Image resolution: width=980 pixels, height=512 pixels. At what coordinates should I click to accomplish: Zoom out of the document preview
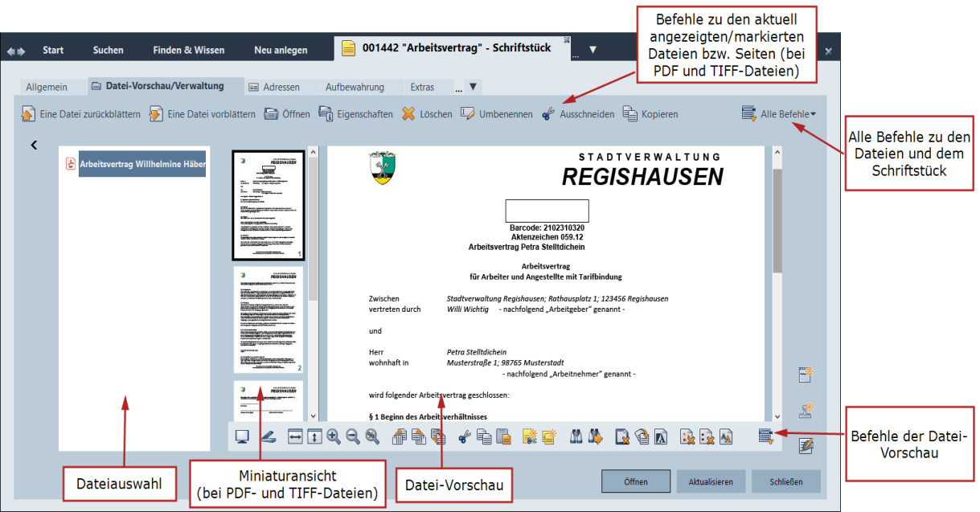(352, 437)
